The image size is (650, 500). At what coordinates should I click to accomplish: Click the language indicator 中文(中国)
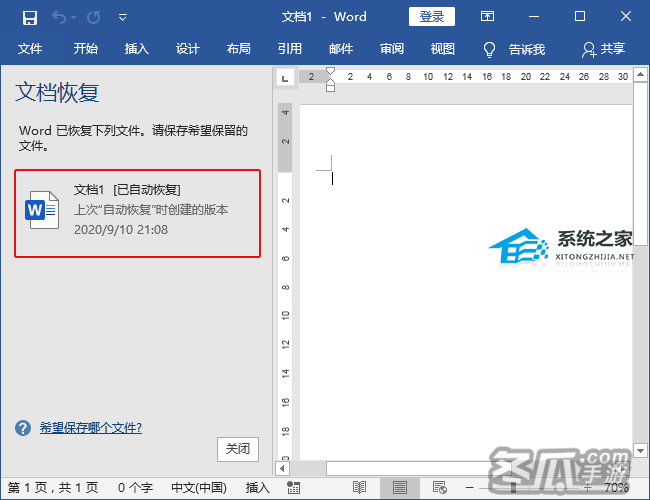(199, 488)
